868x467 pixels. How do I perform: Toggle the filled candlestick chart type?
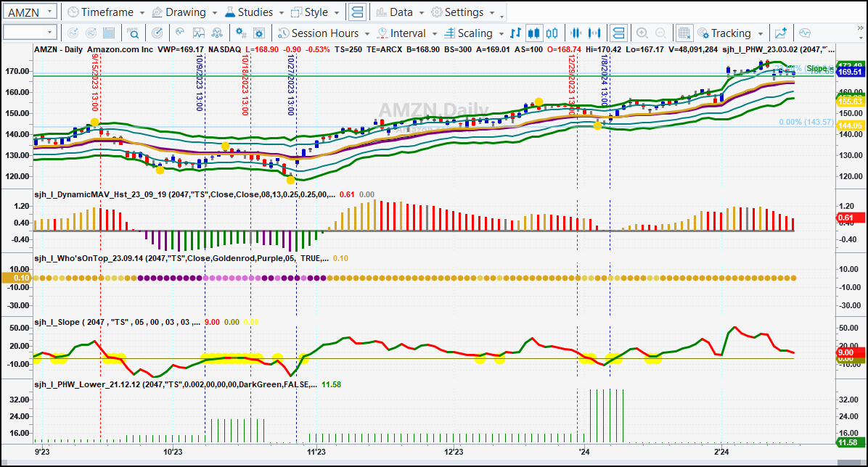[x=533, y=33]
